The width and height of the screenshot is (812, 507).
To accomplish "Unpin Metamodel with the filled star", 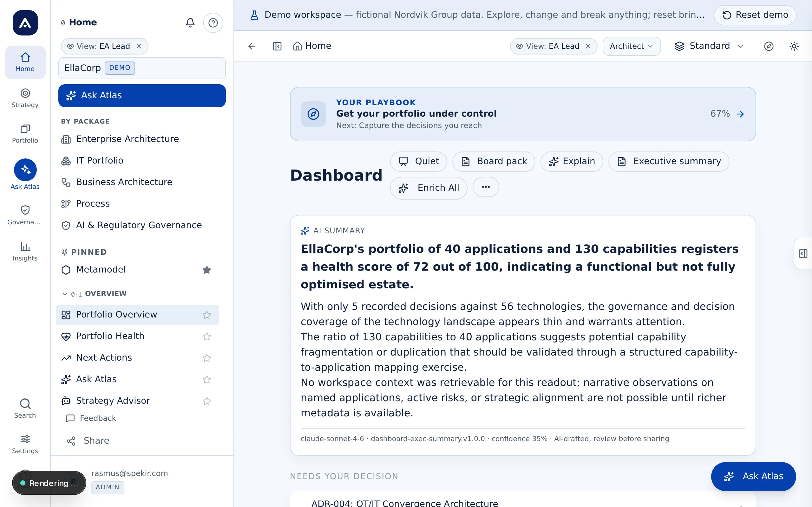I will pyautogui.click(x=207, y=270).
